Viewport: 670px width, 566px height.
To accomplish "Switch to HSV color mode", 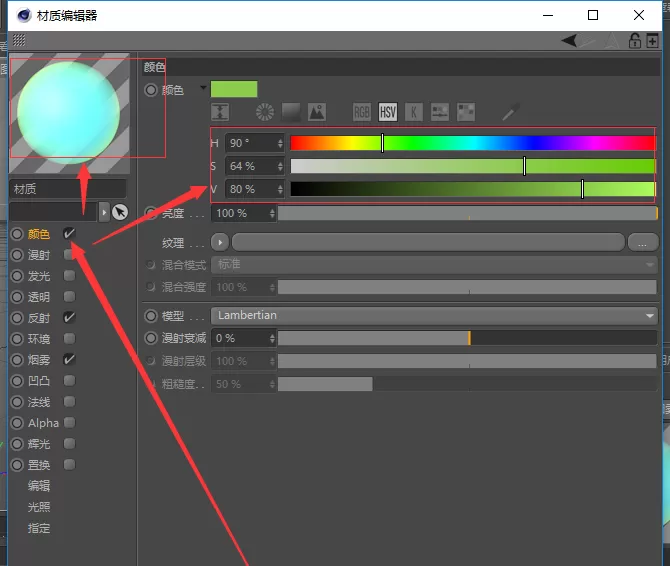I will coord(388,112).
